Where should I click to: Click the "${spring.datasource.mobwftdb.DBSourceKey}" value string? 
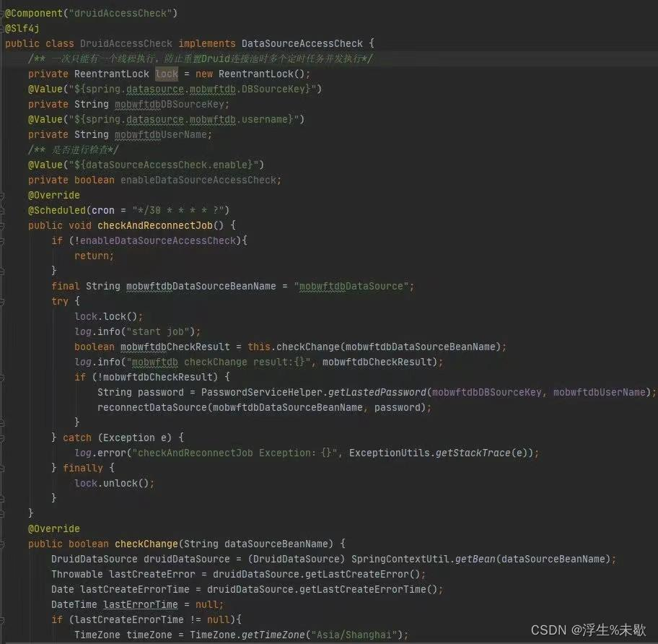click(x=193, y=90)
